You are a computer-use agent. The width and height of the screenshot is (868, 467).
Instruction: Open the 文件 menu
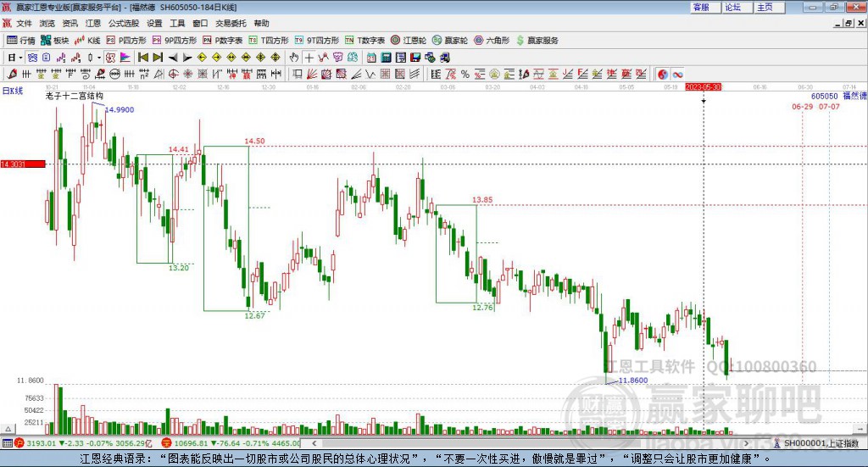pos(25,23)
